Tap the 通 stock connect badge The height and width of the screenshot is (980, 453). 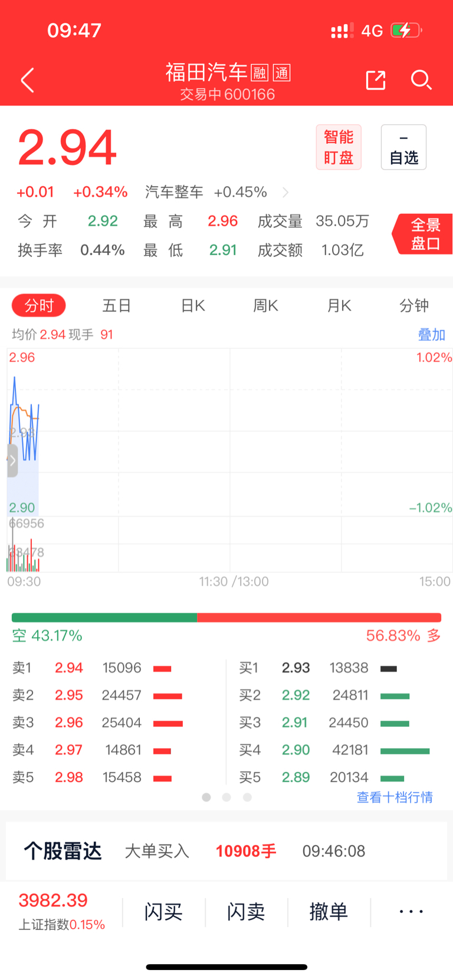pyautogui.click(x=281, y=73)
